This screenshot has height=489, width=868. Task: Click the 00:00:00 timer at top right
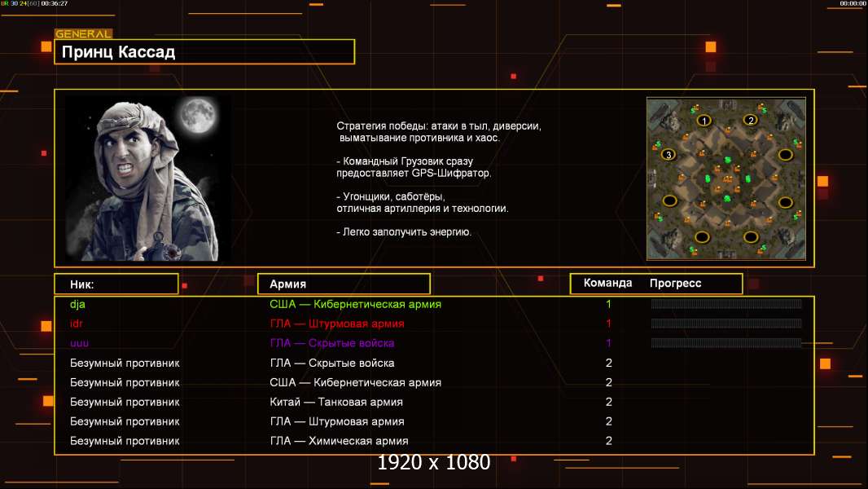pyautogui.click(x=853, y=3)
